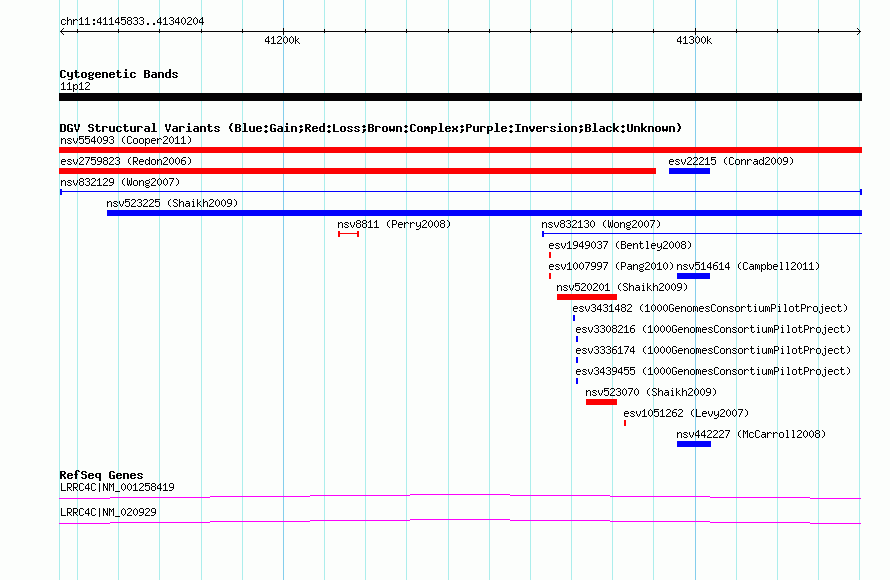Click the esv2759823 (Redon2006) red bar
This screenshot has width=890, height=580.
point(358,171)
